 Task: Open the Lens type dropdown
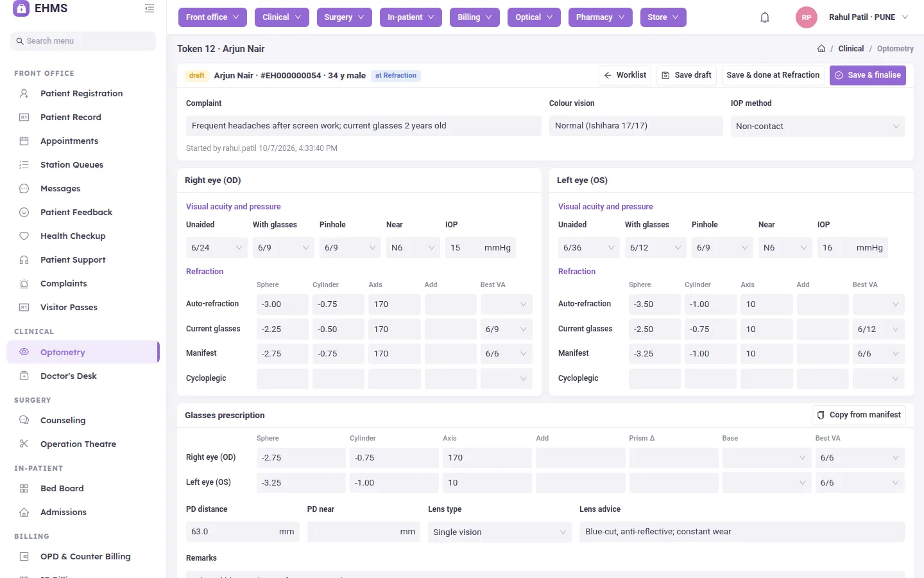(x=500, y=532)
